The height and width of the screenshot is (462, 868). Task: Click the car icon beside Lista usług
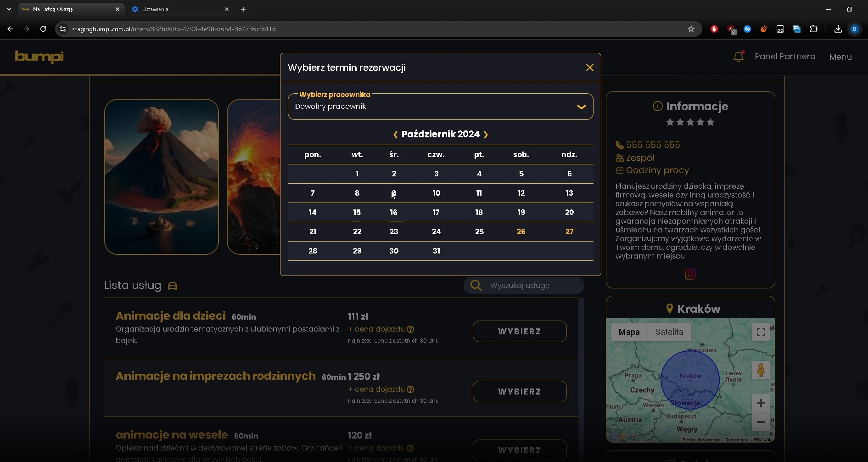[x=173, y=286]
